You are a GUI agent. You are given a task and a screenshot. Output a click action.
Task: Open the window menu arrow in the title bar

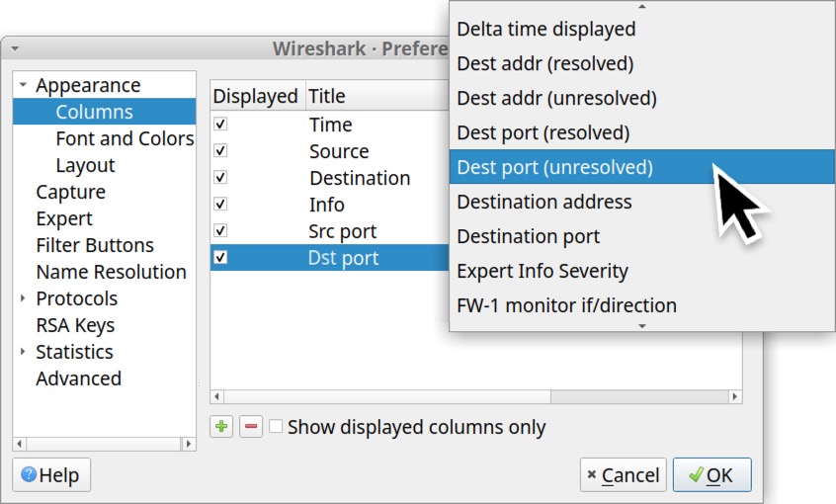(15, 48)
